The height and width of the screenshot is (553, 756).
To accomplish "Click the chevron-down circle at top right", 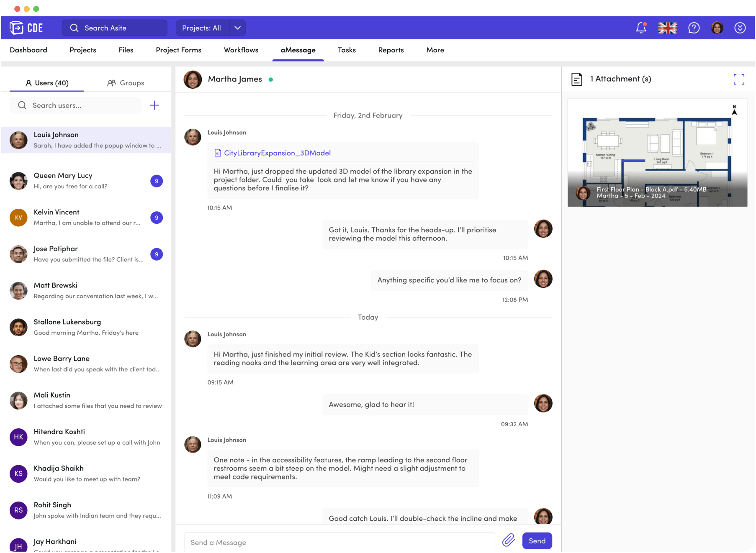I will (740, 28).
